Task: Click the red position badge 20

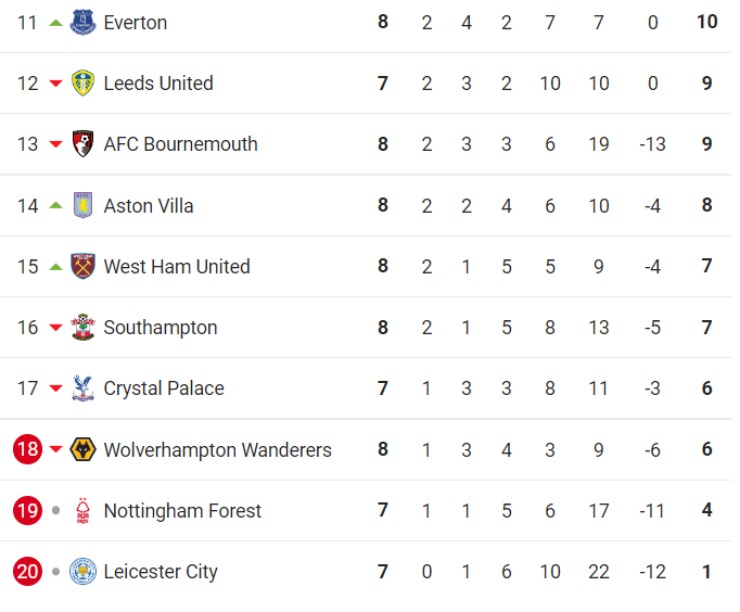Action: [x=28, y=572]
